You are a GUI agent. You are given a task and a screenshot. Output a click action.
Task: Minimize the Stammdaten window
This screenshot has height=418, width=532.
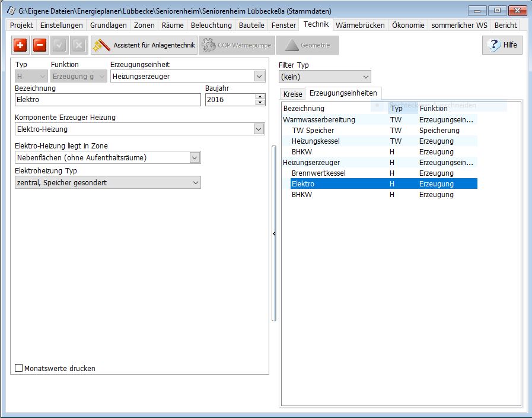[x=477, y=11]
